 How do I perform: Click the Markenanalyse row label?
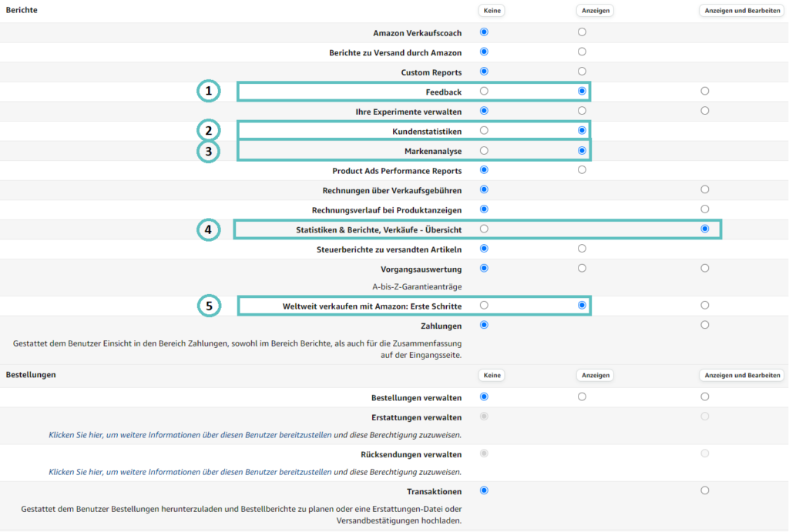coord(433,151)
